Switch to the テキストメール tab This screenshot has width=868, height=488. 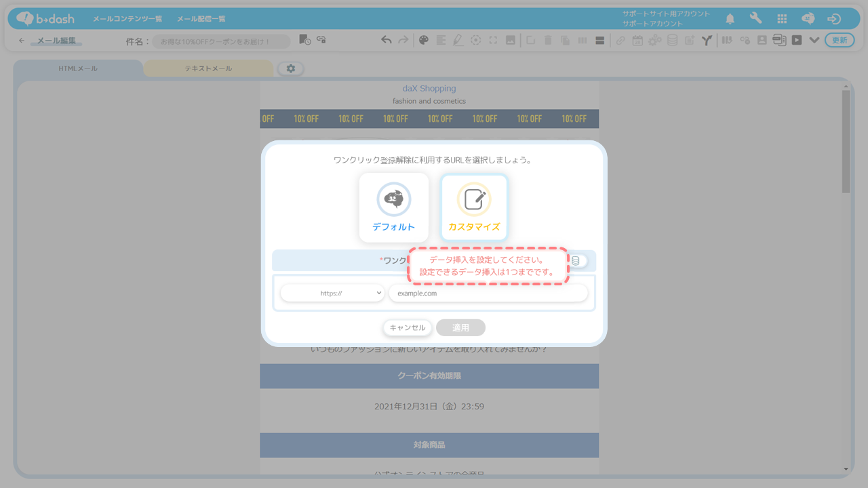click(x=209, y=68)
